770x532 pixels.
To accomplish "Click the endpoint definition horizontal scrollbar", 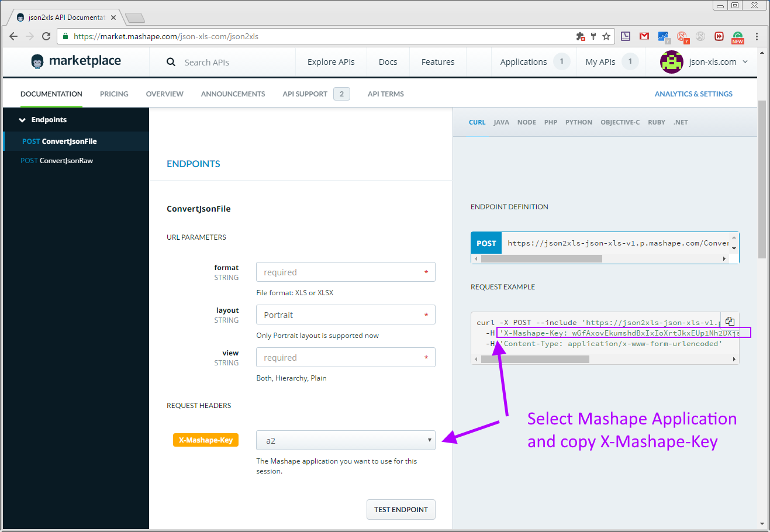I will [x=541, y=258].
